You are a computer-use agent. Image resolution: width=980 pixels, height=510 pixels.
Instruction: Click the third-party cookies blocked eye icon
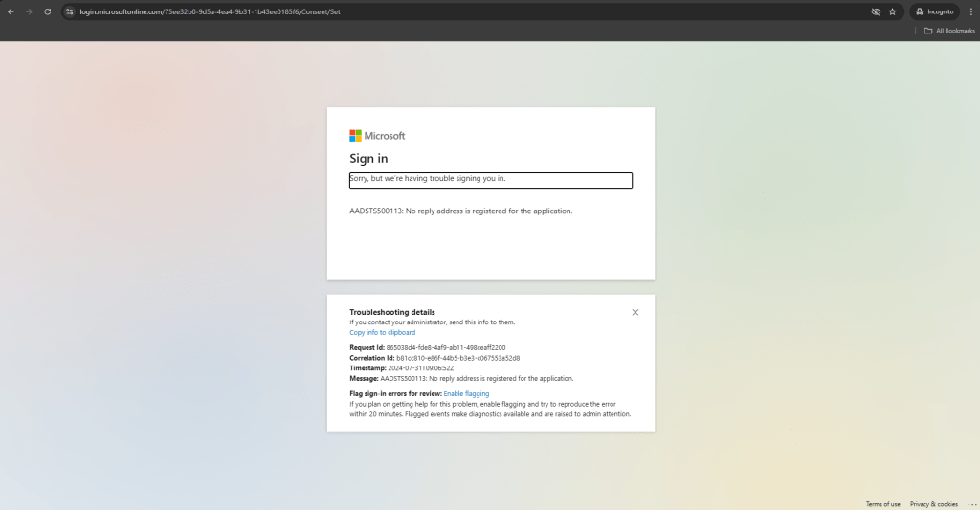[875, 11]
